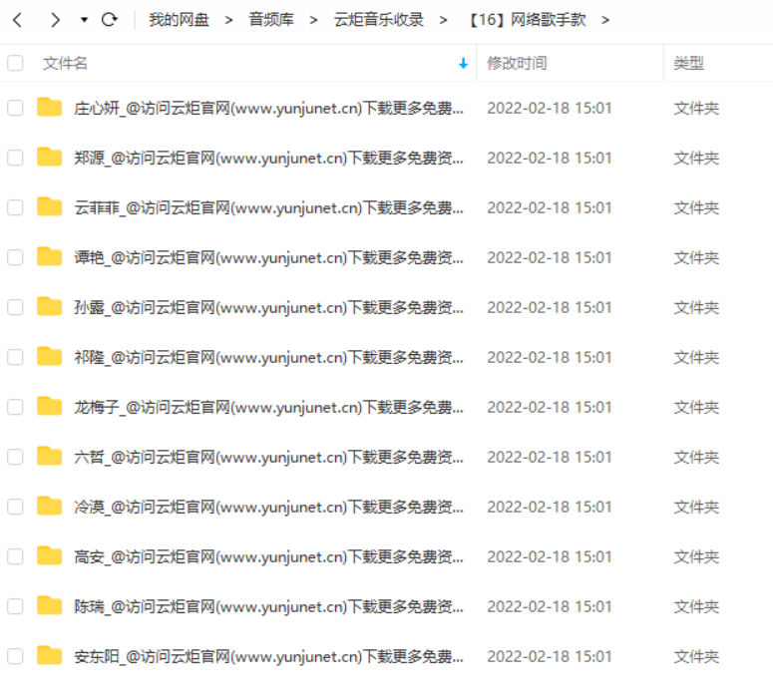
Task: Navigate to 云炬音乐收录 in breadcrumb
Action: [379, 20]
